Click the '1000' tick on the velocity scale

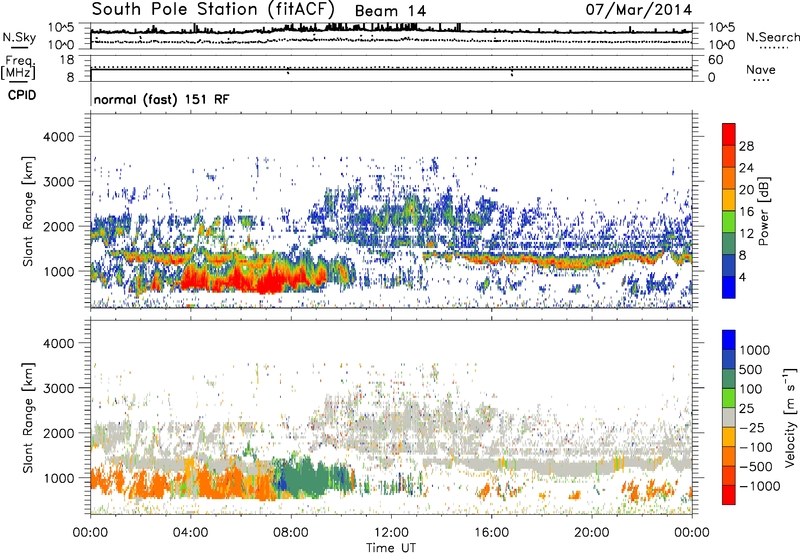pos(754,350)
